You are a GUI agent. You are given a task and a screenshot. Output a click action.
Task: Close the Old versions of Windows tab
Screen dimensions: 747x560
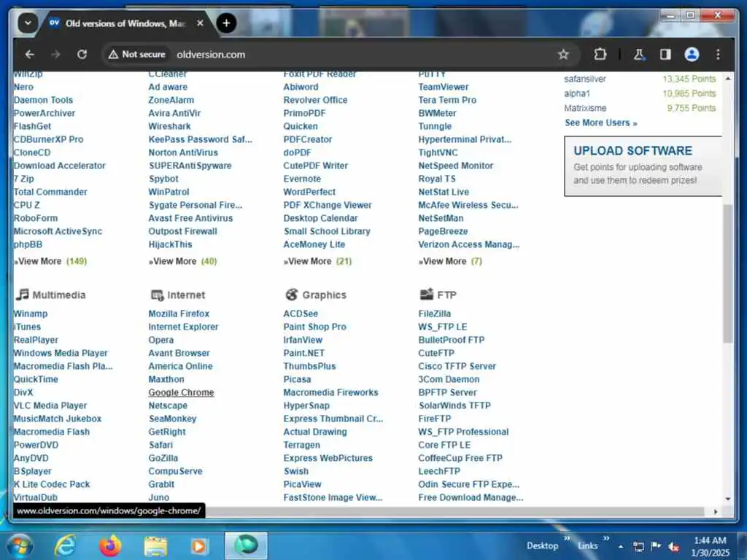pos(200,23)
